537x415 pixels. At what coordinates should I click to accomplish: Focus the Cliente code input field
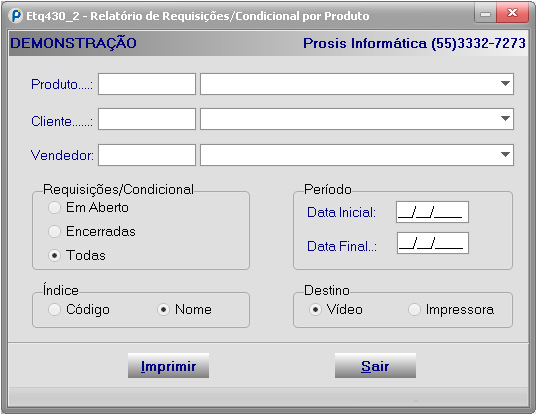[147, 119]
